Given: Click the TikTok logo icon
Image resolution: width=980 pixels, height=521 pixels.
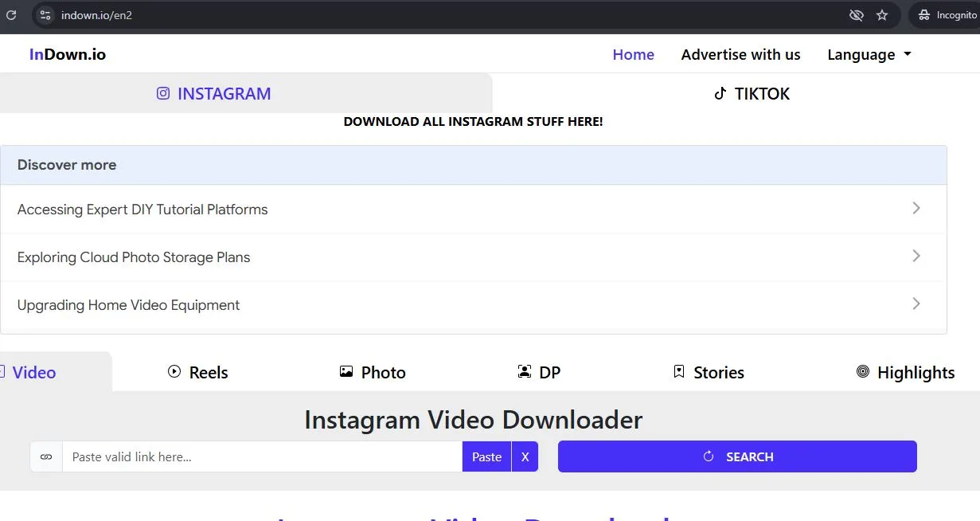Looking at the screenshot, I should tap(720, 93).
